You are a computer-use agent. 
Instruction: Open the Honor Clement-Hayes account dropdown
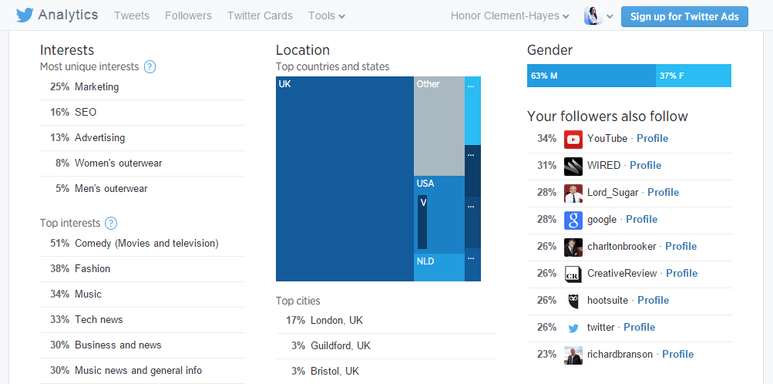(510, 16)
